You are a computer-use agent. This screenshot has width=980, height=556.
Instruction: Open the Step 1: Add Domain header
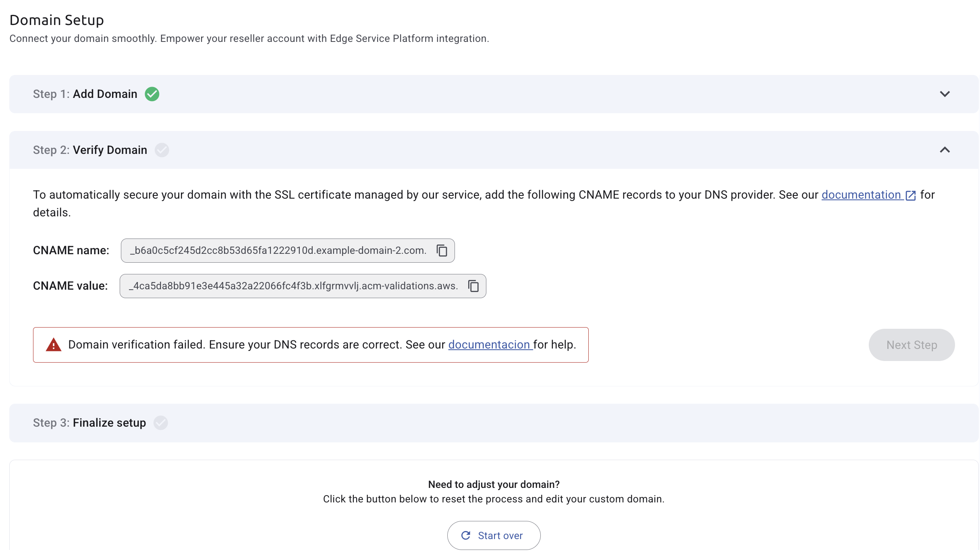pos(494,94)
